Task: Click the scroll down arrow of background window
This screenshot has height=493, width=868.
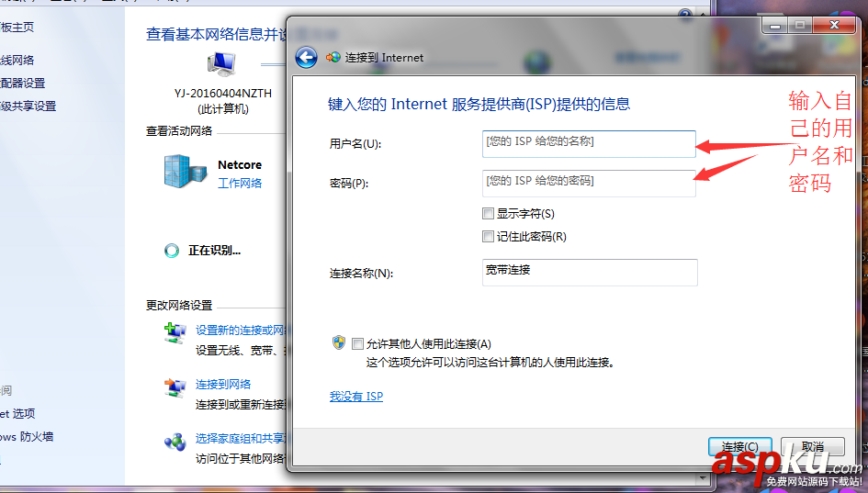Action: point(703,478)
